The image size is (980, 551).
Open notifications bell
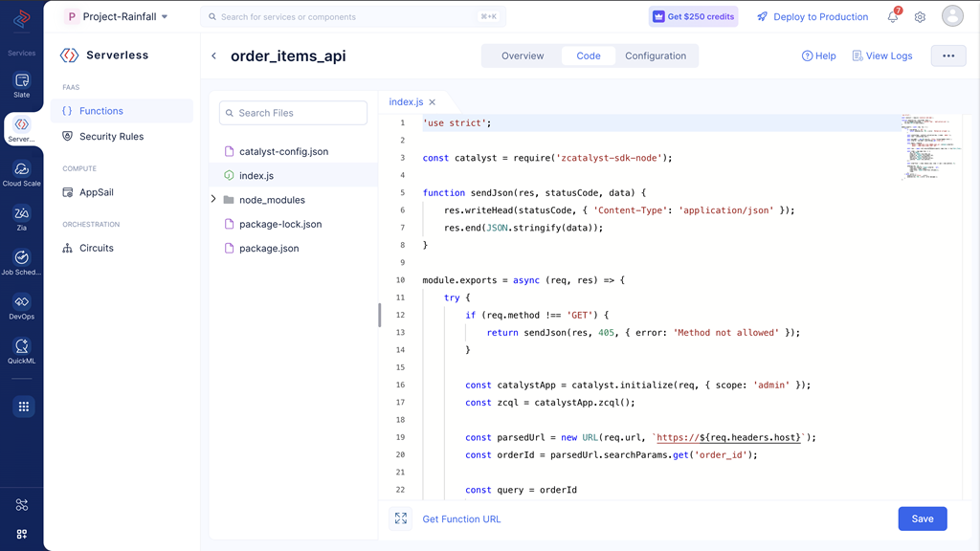[893, 17]
